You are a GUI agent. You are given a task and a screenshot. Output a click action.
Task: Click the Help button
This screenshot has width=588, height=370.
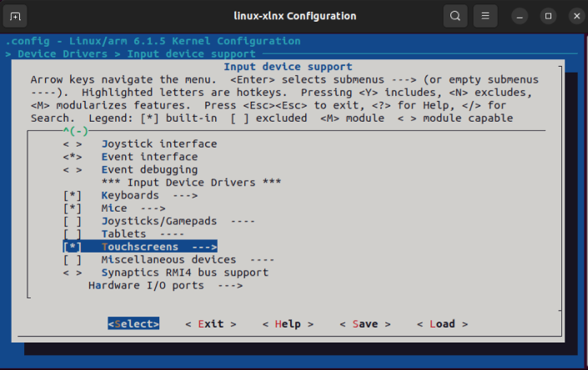click(288, 324)
